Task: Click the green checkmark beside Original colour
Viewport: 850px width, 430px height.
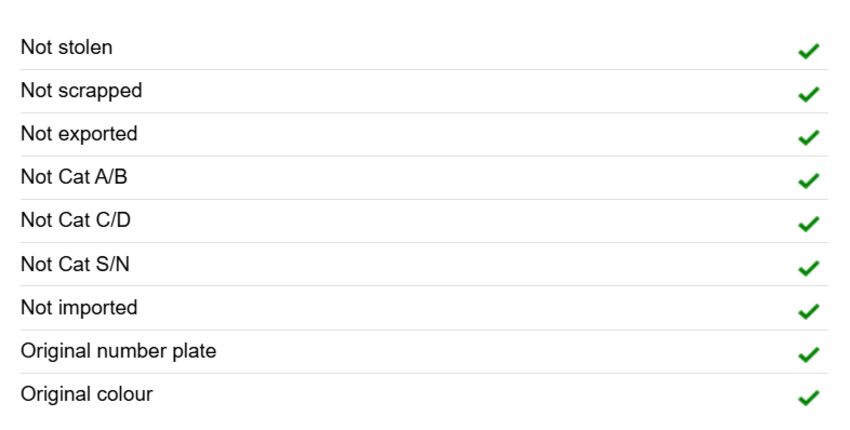Action: (808, 398)
